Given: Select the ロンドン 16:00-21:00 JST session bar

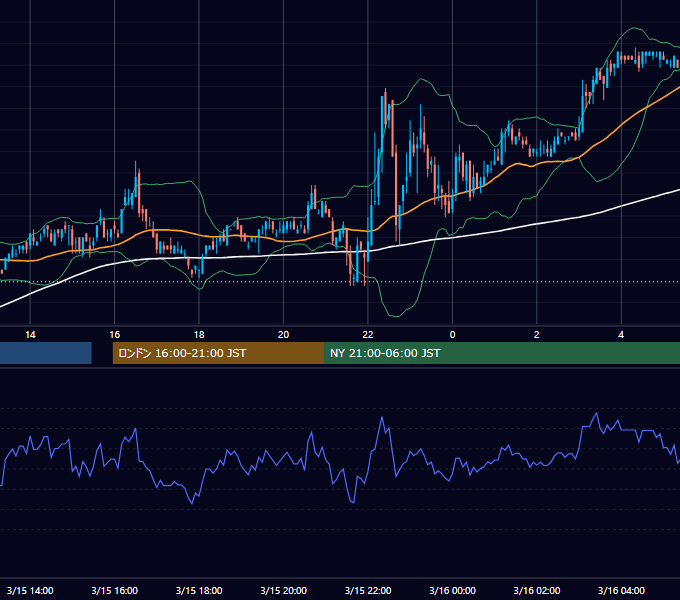Looking at the screenshot, I should [218, 353].
